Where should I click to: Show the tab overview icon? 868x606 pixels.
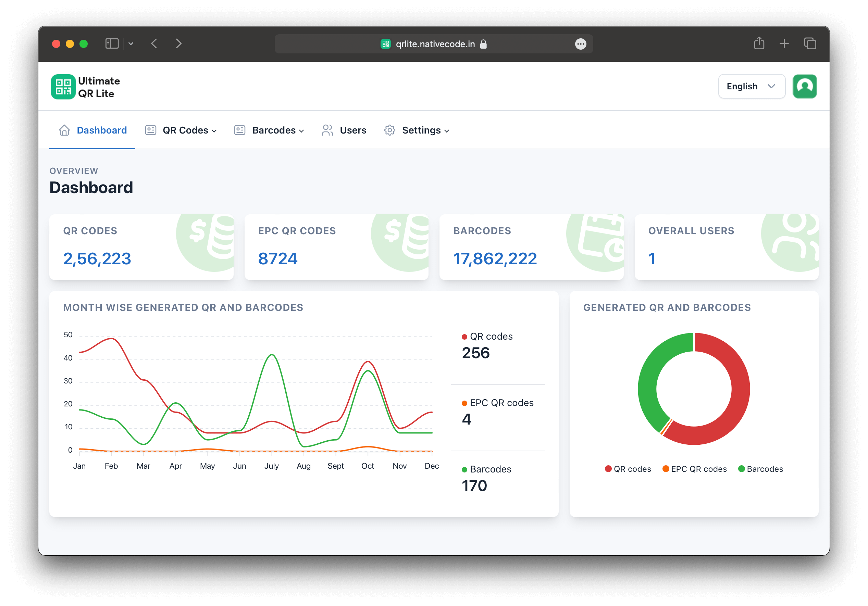tap(810, 44)
